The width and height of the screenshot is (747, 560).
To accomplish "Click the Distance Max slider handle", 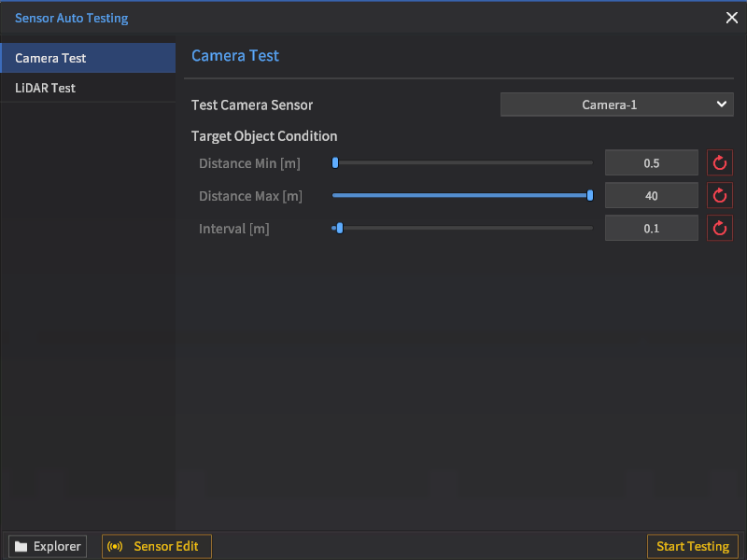I will point(590,196).
